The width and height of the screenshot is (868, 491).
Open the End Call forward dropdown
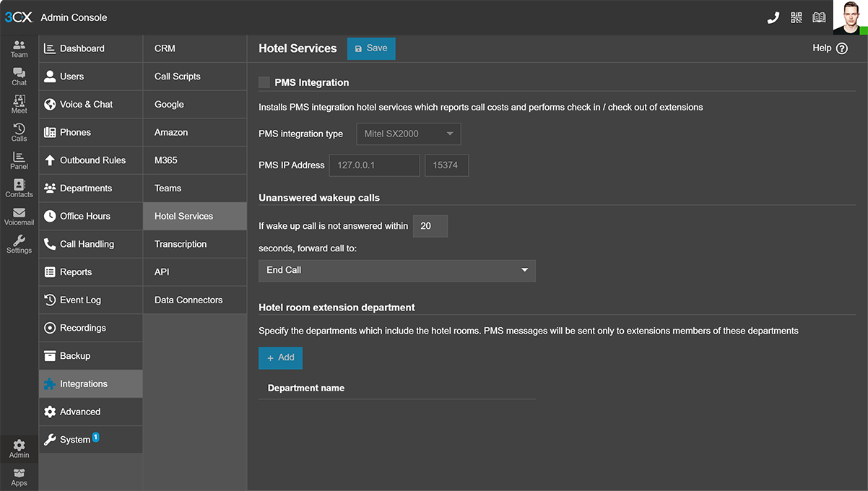[396, 270]
